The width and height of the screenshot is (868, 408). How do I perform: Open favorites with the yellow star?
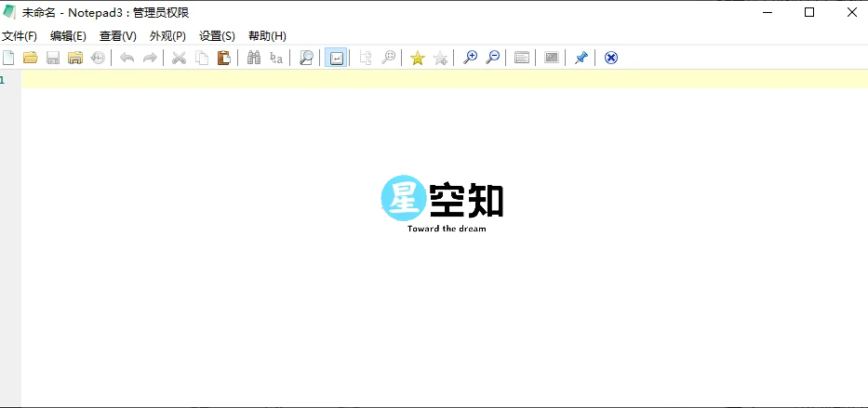point(418,58)
